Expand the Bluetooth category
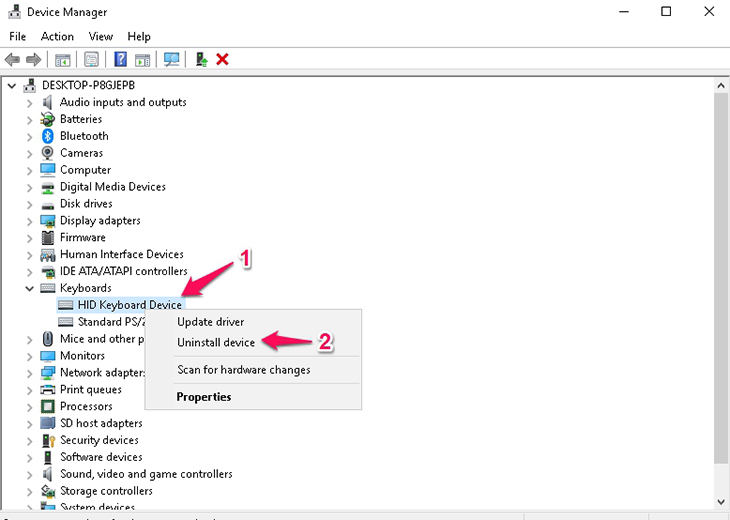The height and width of the screenshot is (520, 730). [x=29, y=137]
